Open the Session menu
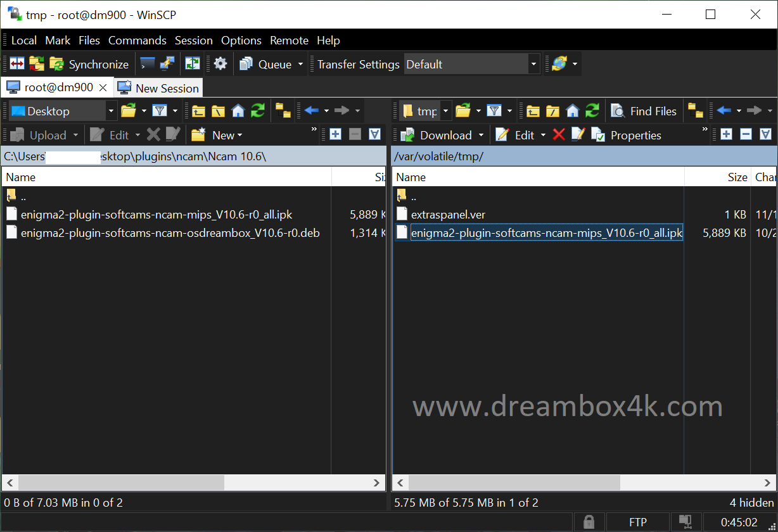 [194, 40]
